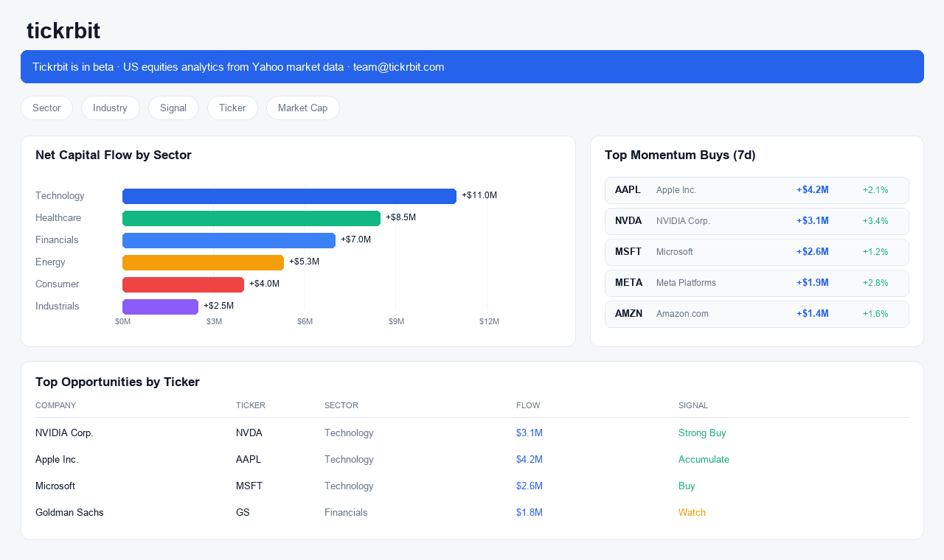Sort table by SECTOR column header
The width and height of the screenshot is (944, 560).
341,405
